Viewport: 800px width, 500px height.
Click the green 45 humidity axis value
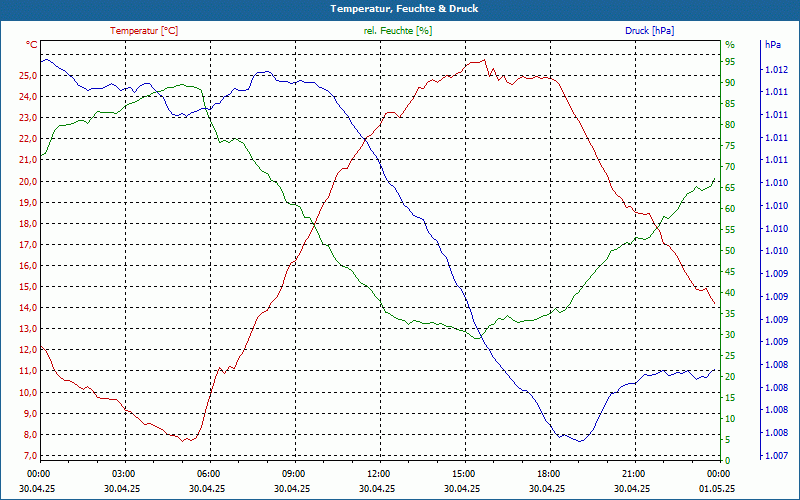point(730,272)
